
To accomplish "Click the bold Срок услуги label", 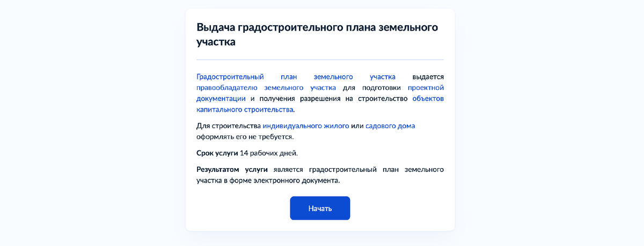I will tap(217, 153).
